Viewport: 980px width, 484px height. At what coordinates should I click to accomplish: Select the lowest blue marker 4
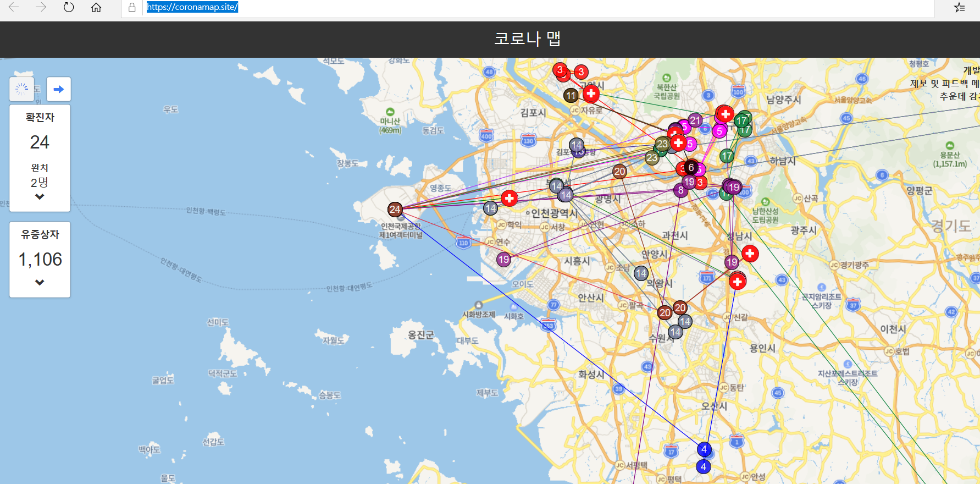coord(704,467)
